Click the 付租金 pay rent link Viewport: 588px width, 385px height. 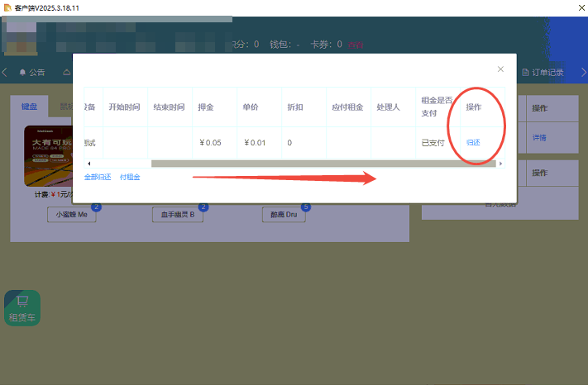pyautogui.click(x=130, y=178)
